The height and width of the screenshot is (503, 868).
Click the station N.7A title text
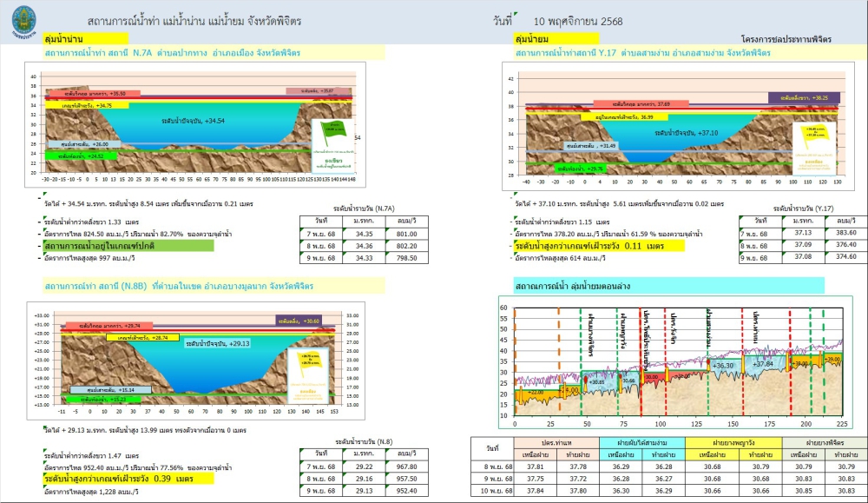click(172, 54)
